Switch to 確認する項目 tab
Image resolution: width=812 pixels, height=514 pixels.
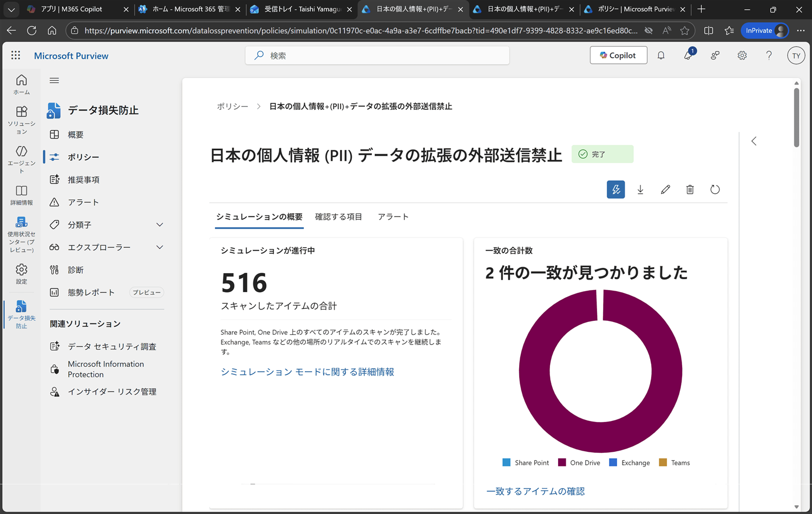pyautogui.click(x=339, y=217)
